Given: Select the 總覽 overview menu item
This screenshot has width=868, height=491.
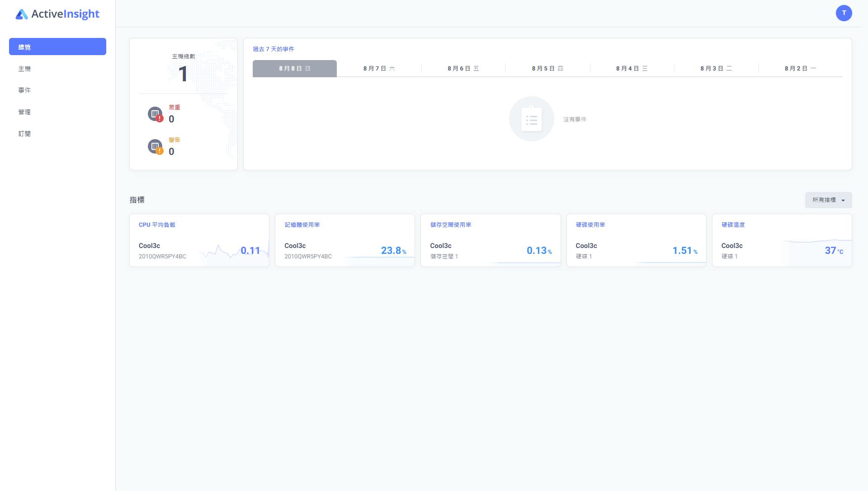Looking at the screenshot, I should click(57, 47).
